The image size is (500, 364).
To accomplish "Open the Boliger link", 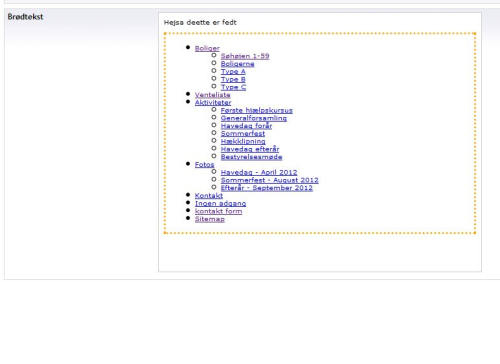I will point(207,48).
